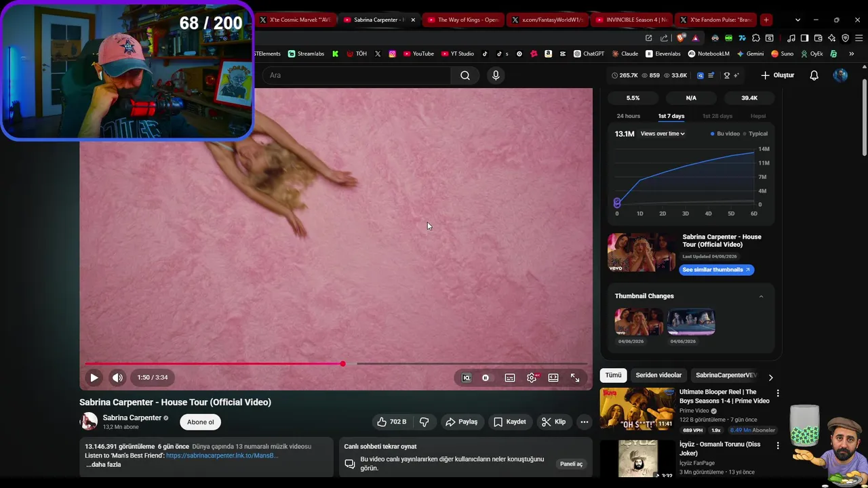Select the Hepsi stats tab

pos(758,116)
